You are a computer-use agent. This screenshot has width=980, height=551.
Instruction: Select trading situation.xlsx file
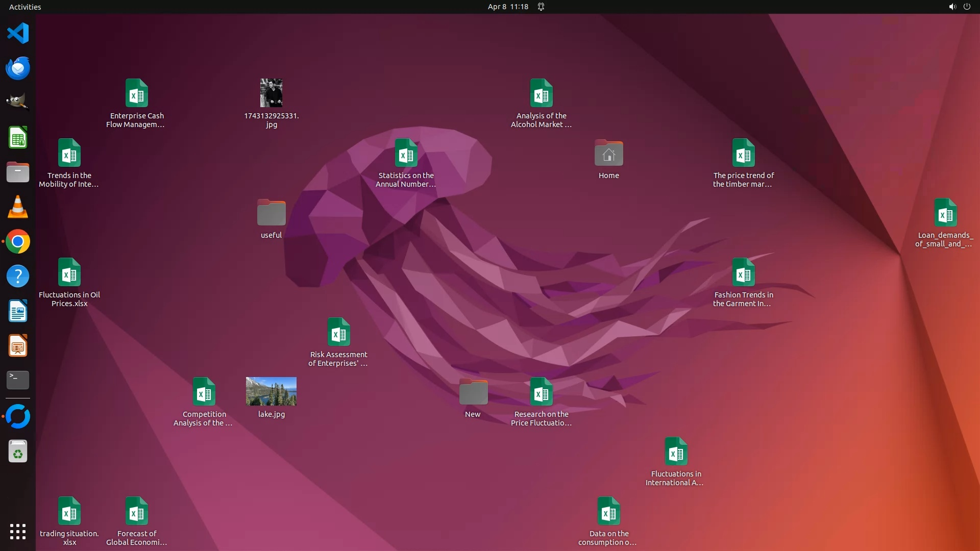click(x=69, y=511)
